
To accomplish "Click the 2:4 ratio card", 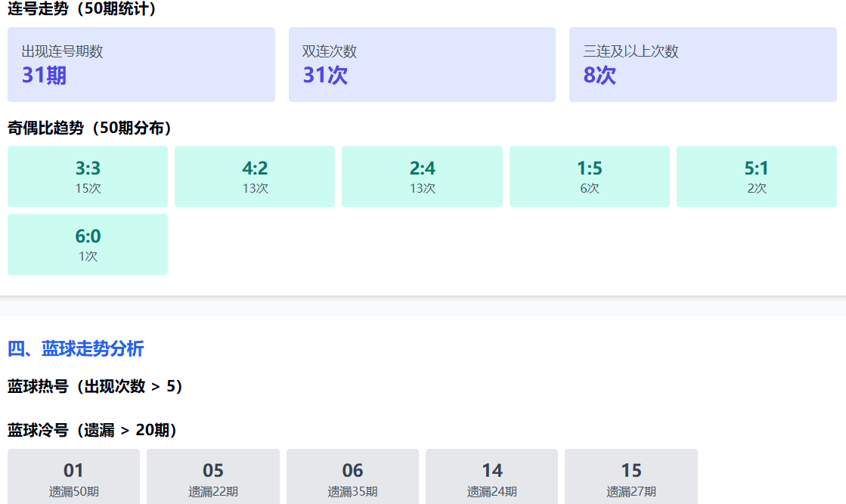I will [422, 176].
